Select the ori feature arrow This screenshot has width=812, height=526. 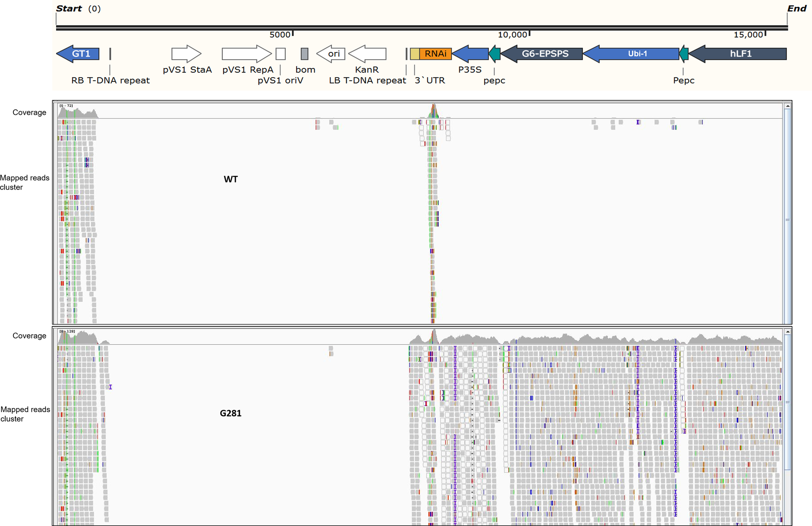pyautogui.click(x=331, y=53)
